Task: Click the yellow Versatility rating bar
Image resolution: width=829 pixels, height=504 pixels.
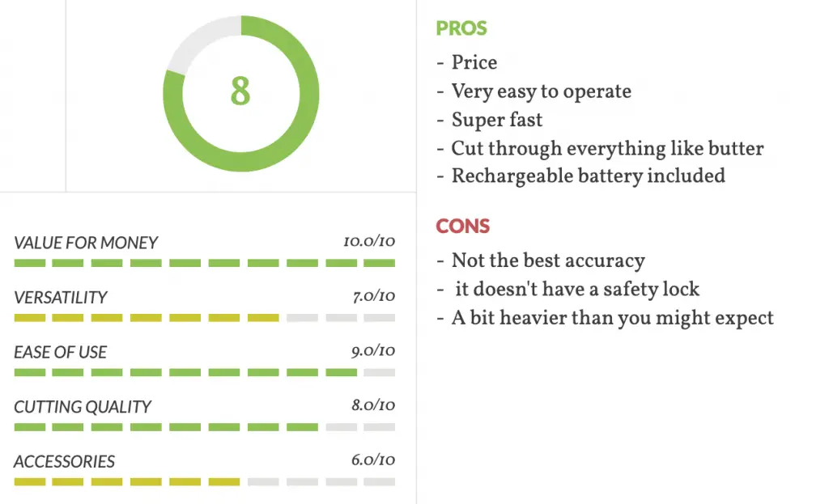Action: [205, 317]
